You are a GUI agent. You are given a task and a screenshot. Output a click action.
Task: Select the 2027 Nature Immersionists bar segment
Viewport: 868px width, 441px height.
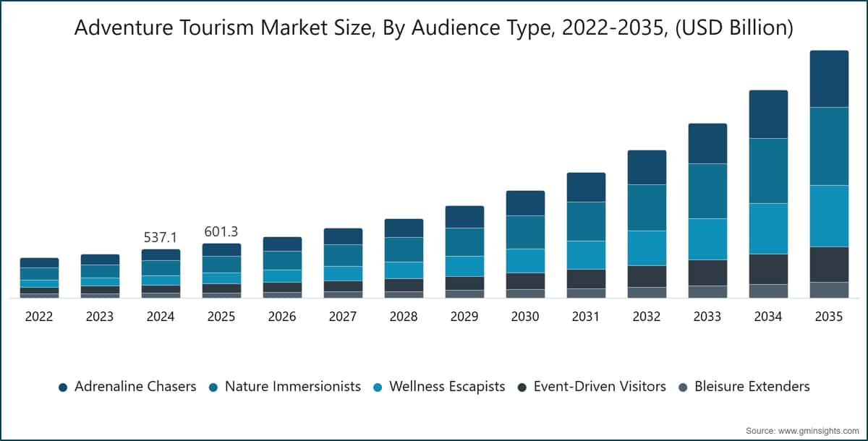343,256
